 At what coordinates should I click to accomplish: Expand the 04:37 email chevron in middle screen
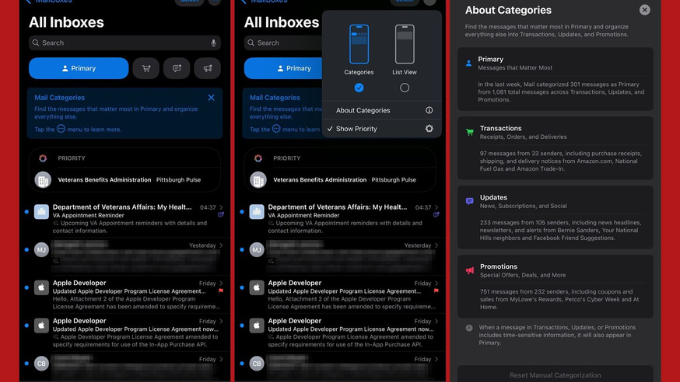[x=437, y=208]
